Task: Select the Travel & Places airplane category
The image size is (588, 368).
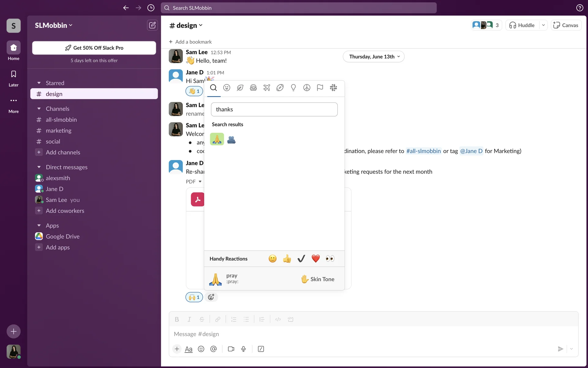Action: pyautogui.click(x=267, y=88)
